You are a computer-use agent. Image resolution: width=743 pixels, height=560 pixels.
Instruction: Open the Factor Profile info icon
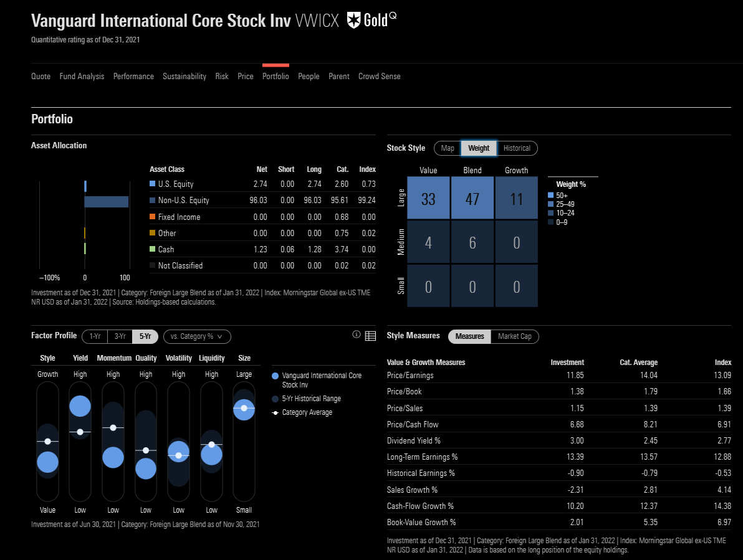pos(357,335)
